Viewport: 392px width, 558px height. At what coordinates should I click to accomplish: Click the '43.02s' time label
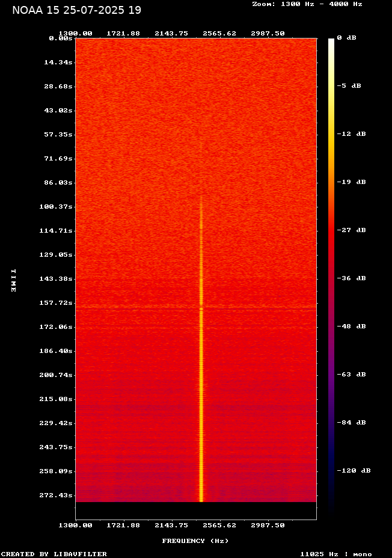(58, 110)
